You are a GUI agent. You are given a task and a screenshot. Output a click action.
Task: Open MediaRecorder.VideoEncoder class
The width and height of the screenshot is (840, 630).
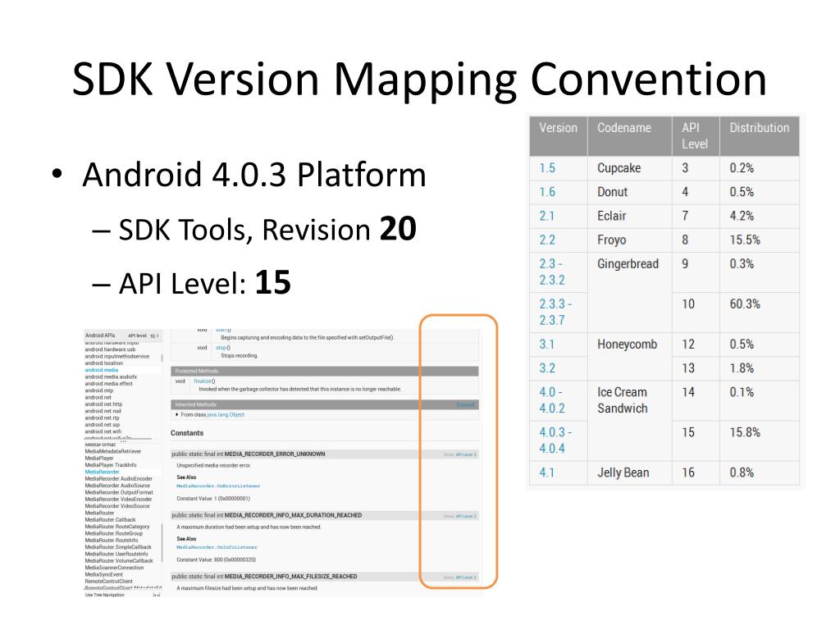point(118,500)
